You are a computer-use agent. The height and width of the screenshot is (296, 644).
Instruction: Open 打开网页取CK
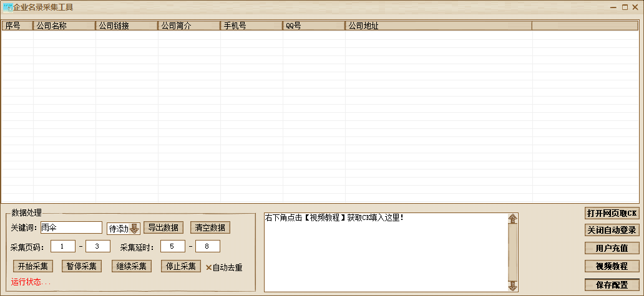point(612,213)
